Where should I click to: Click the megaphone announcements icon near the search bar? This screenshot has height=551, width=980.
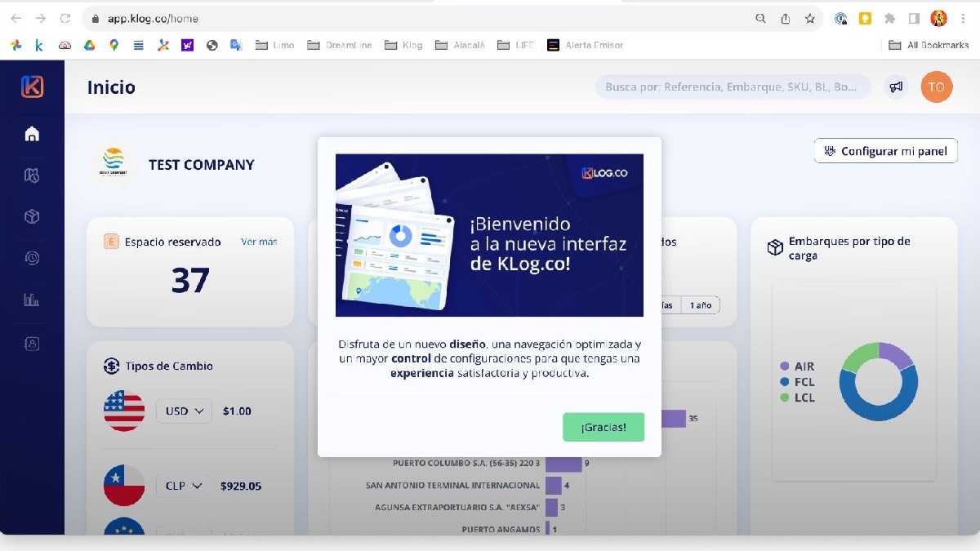pos(895,87)
